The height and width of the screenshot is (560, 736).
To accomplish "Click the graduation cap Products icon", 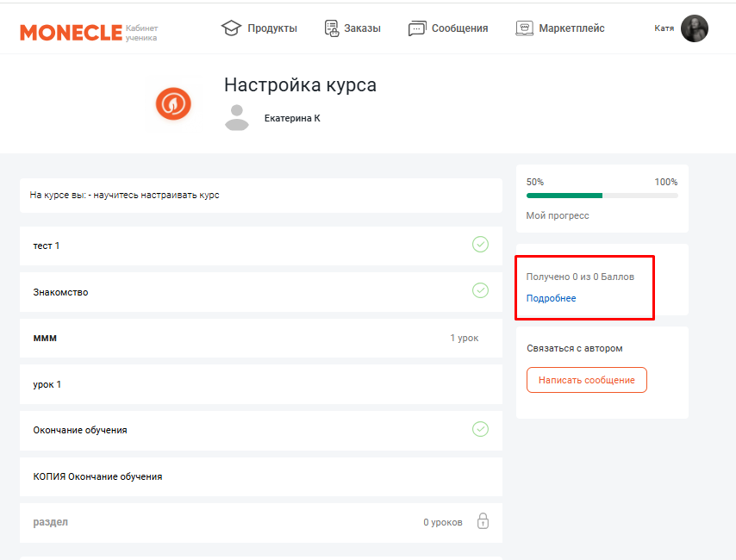I will (x=231, y=28).
